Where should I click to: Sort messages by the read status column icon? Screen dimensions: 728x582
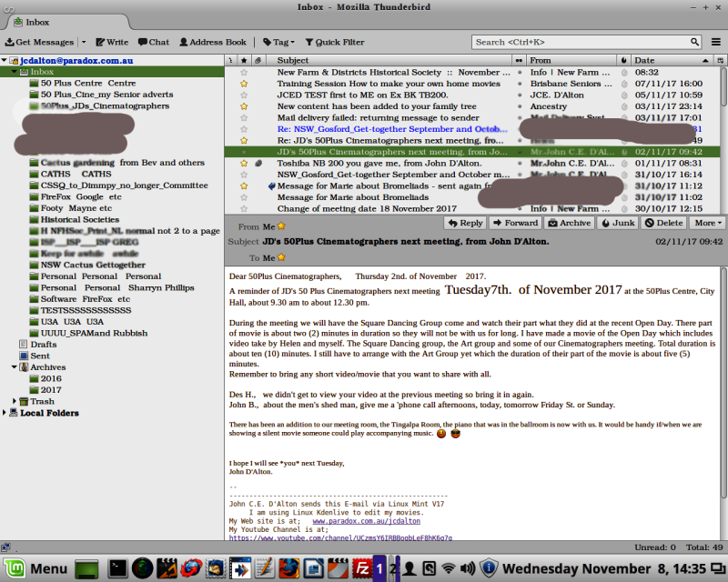519,60
